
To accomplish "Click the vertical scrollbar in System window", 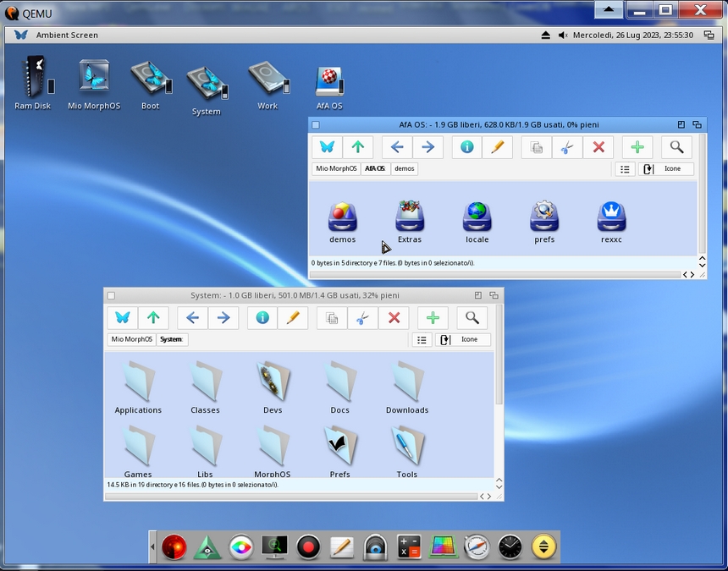I will [x=499, y=355].
